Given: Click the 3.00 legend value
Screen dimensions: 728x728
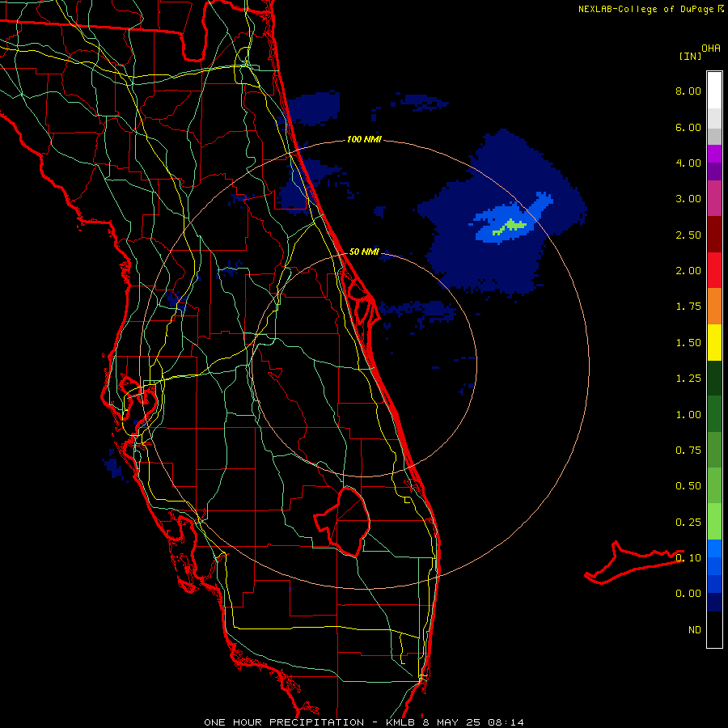Looking at the screenshot, I should (x=688, y=199).
